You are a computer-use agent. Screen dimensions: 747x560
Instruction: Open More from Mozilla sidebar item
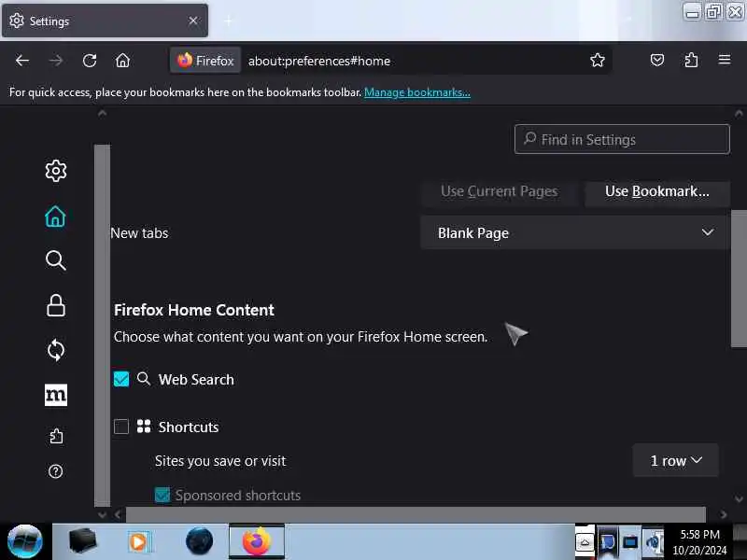point(56,395)
